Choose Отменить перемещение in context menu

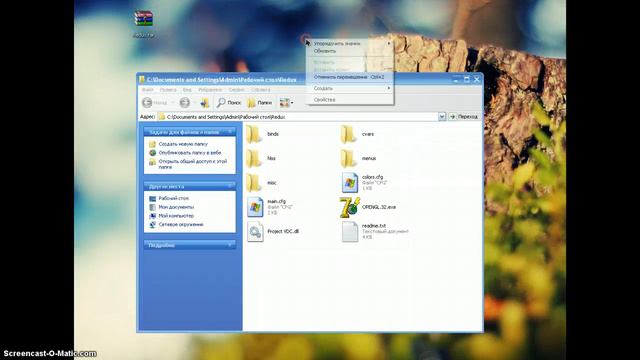(x=350, y=77)
